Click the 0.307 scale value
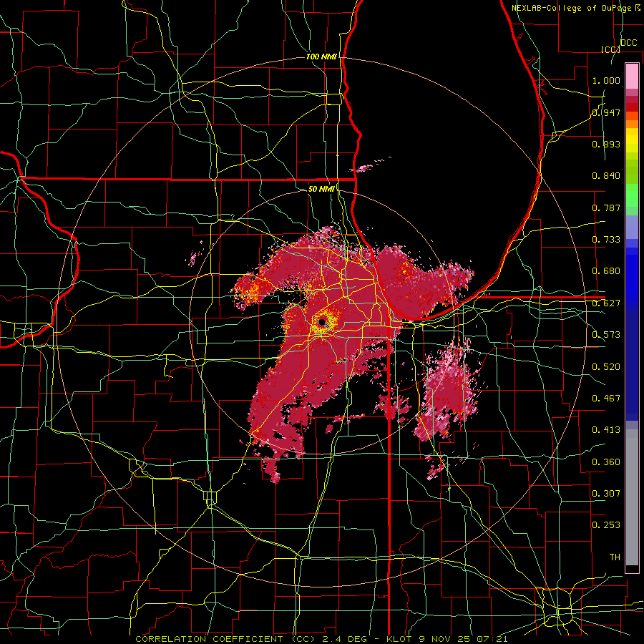The height and width of the screenshot is (644, 644). click(606, 494)
